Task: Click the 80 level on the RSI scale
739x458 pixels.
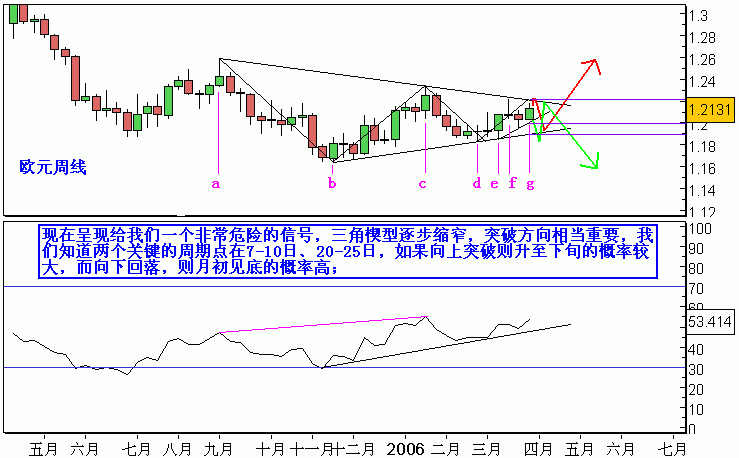Action: pos(697,269)
